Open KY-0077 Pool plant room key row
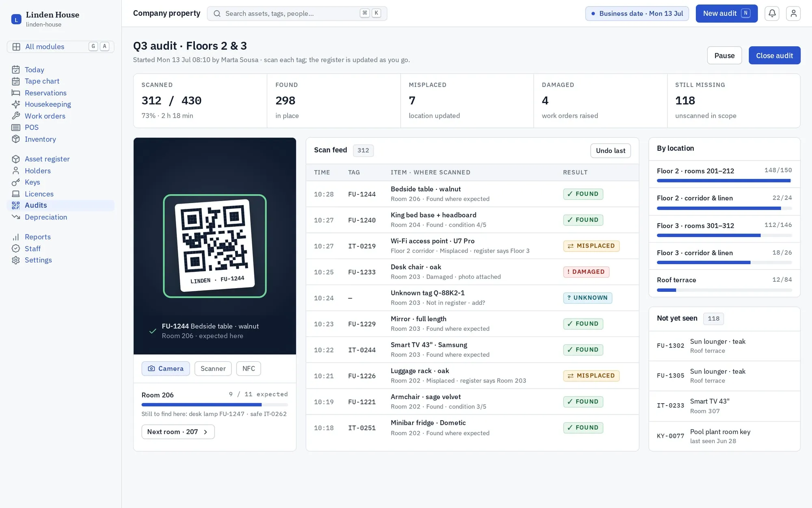 pyautogui.click(x=724, y=436)
